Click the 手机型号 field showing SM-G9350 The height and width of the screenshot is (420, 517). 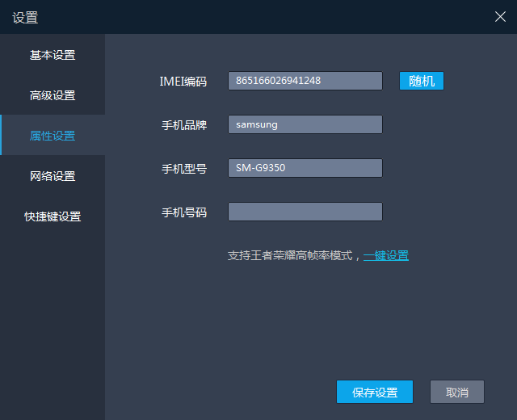pos(305,168)
